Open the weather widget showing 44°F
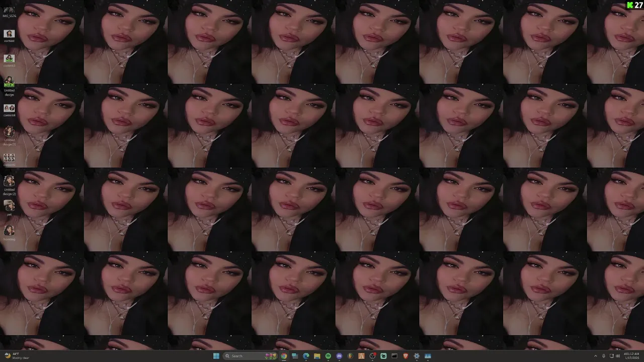The width and height of the screenshot is (644, 362). click(17, 356)
